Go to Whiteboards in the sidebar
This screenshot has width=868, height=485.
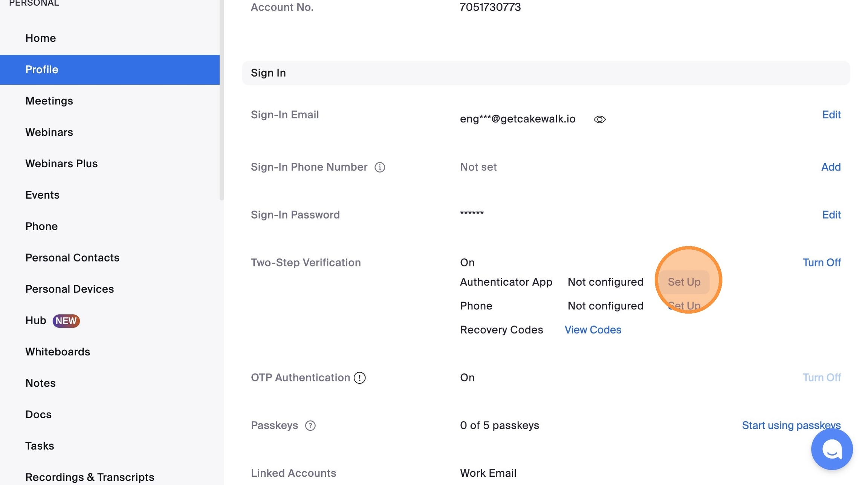58,352
